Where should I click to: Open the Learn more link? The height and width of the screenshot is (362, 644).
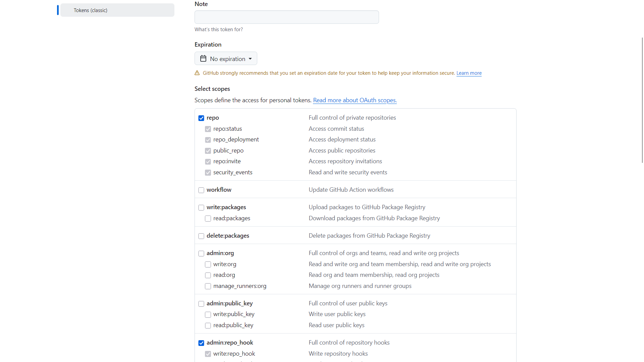click(469, 73)
